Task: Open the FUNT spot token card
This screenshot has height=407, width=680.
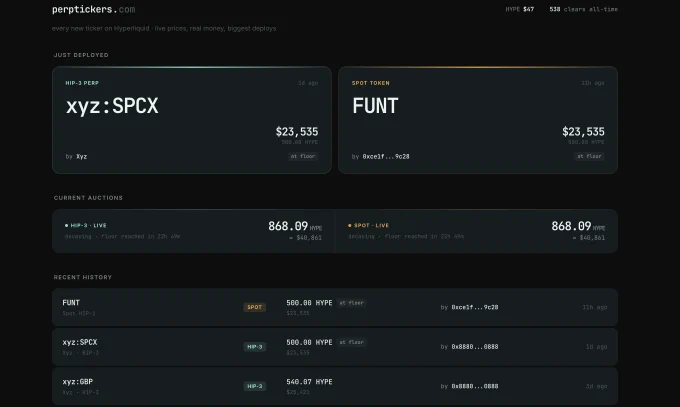Action: tap(478, 120)
